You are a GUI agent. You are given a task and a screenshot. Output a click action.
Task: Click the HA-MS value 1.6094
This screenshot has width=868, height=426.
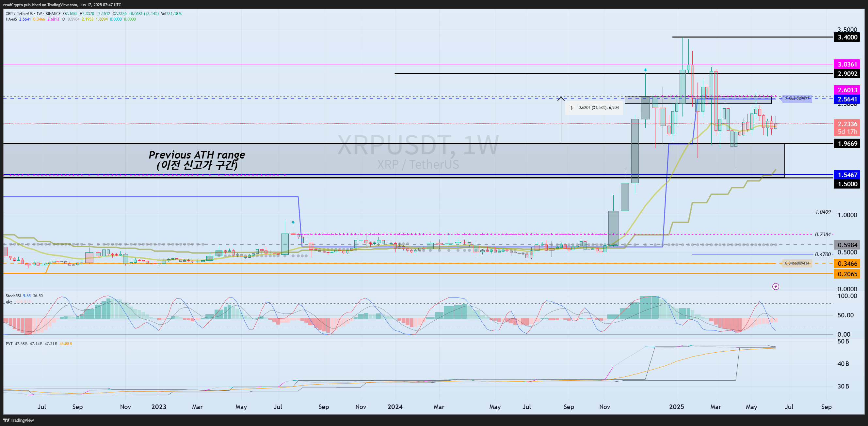(x=102, y=19)
